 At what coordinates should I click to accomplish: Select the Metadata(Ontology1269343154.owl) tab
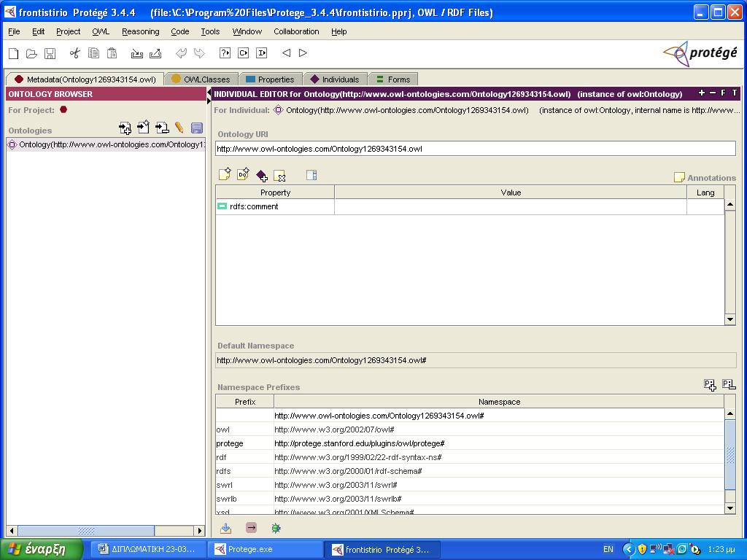85,79
